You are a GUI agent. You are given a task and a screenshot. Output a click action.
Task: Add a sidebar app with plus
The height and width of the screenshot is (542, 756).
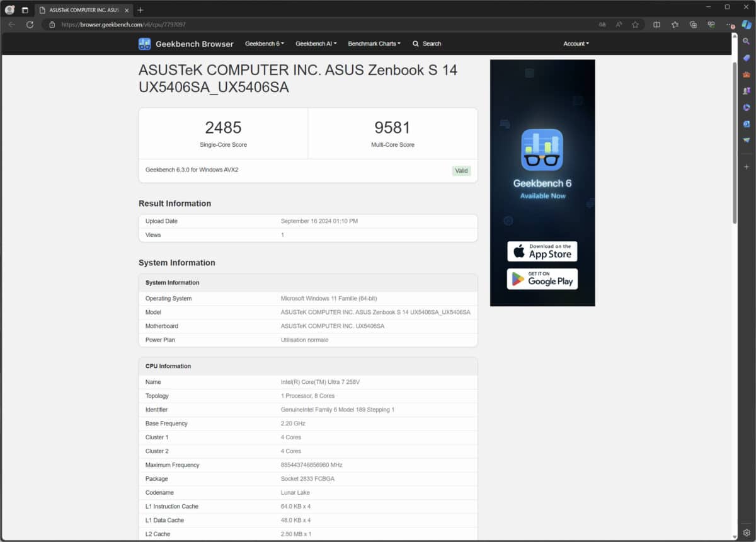[x=747, y=166]
